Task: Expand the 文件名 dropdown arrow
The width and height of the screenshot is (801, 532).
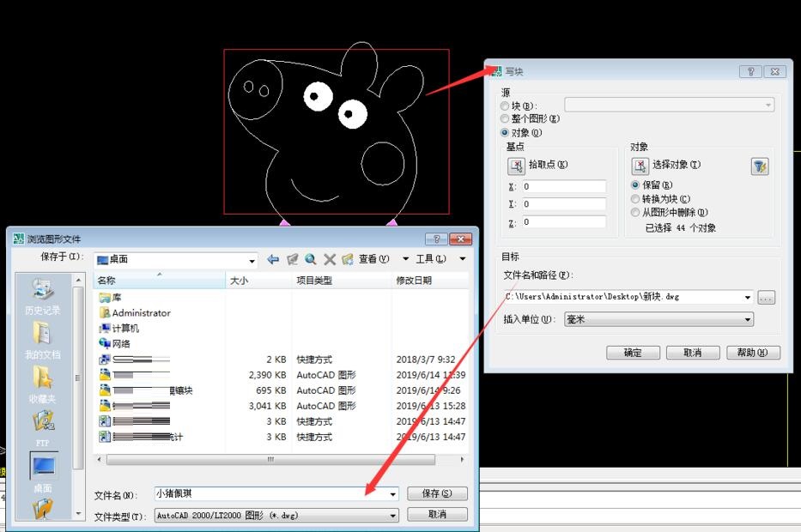Action: pyautogui.click(x=392, y=494)
